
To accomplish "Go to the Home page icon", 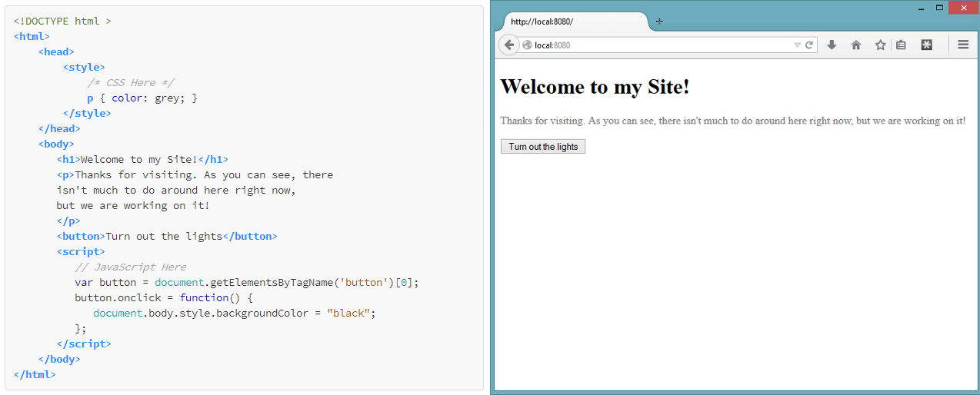I will (x=856, y=45).
